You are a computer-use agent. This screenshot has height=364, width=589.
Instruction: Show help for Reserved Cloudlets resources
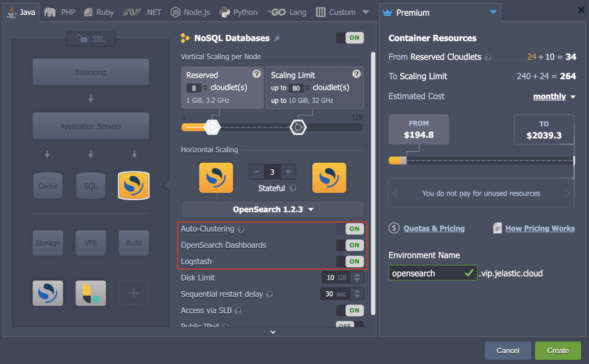[x=488, y=57]
